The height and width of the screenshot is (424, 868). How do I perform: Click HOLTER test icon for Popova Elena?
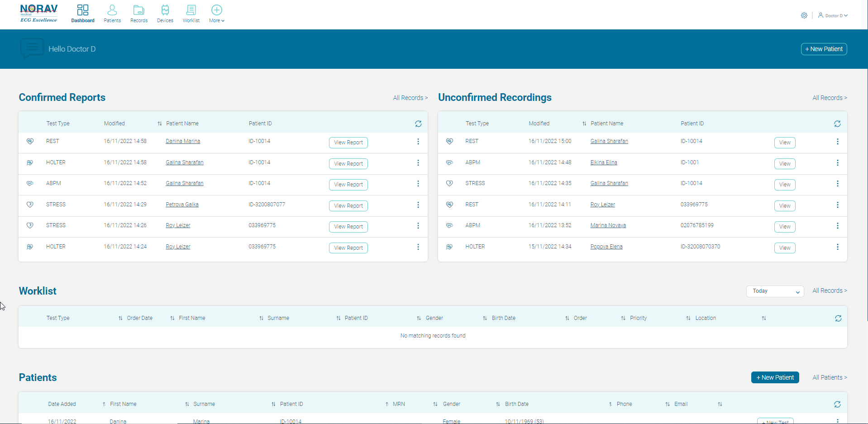[449, 247]
